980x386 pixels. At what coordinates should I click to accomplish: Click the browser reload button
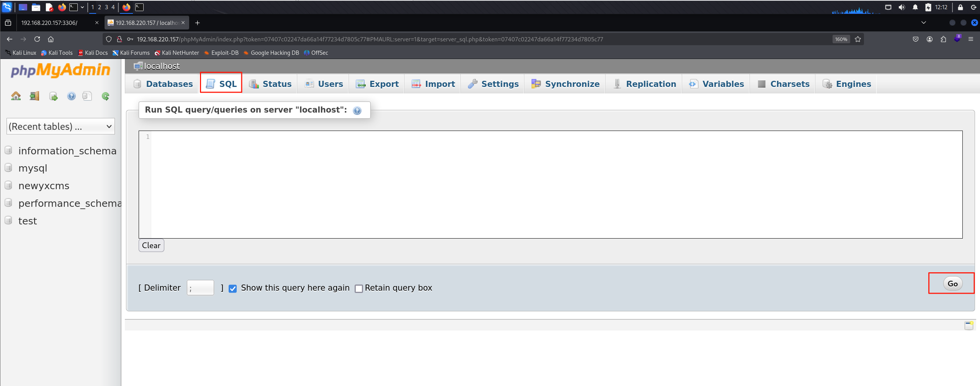coord(37,39)
